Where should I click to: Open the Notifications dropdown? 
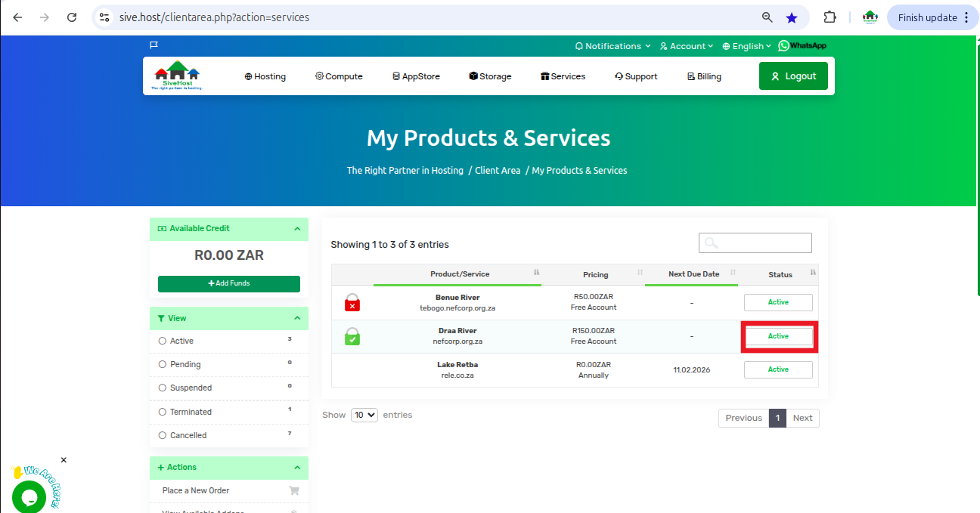tap(612, 46)
